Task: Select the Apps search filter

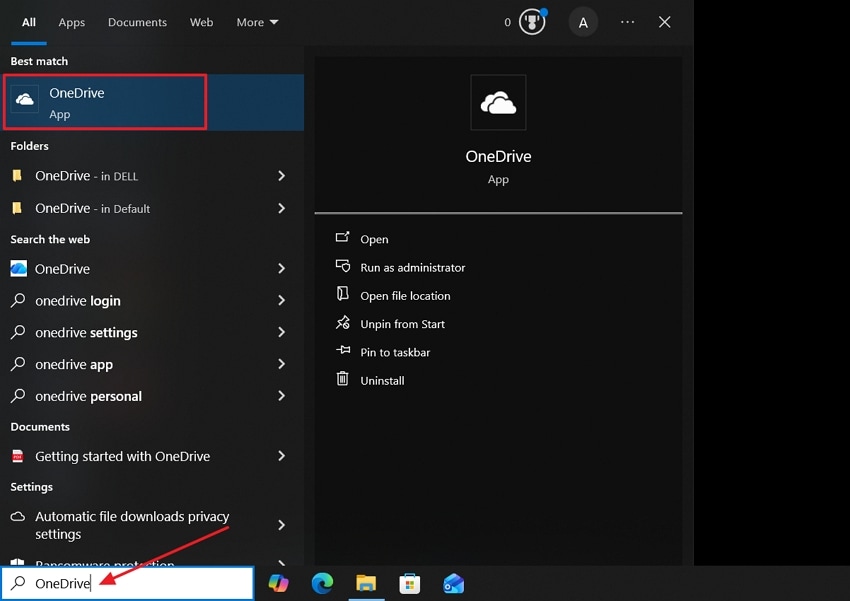Action: (71, 22)
